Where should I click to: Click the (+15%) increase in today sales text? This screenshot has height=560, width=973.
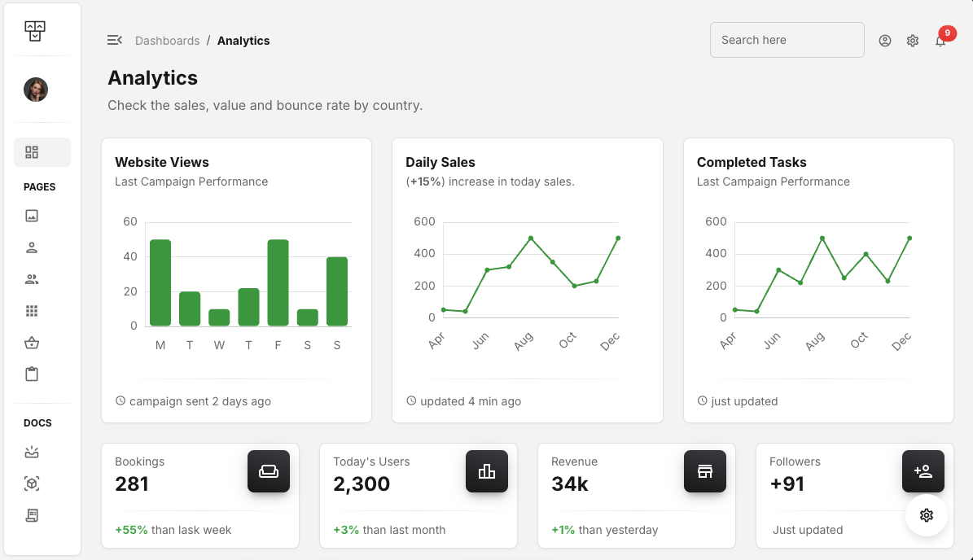490,182
